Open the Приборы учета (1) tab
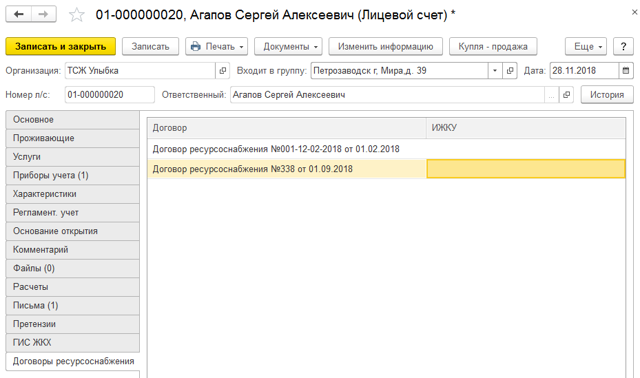This screenshot has width=640, height=378. pos(72,176)
